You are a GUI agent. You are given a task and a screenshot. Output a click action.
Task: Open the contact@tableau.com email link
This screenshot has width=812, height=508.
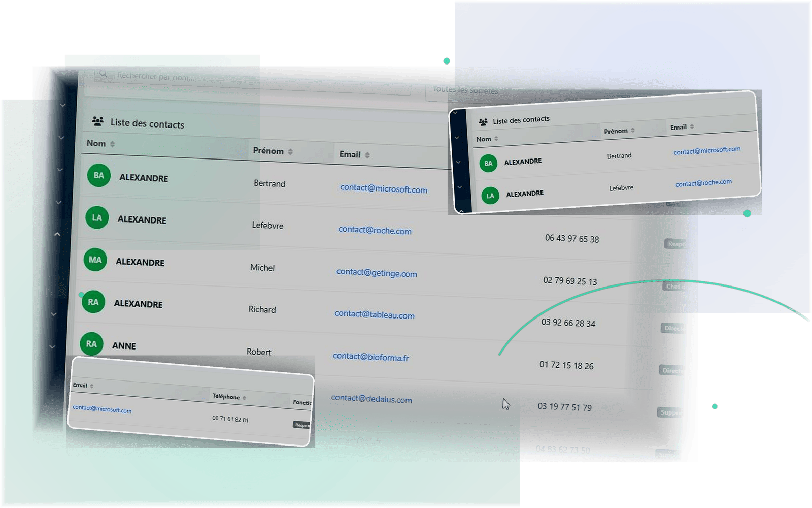click(x=375, y=314)
